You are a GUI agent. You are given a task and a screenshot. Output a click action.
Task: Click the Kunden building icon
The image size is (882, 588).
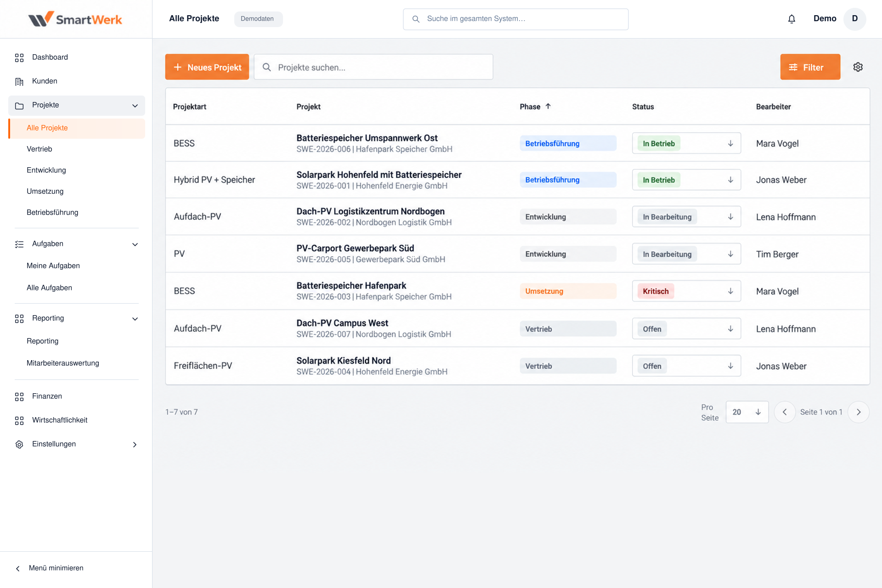pos(19,81)
